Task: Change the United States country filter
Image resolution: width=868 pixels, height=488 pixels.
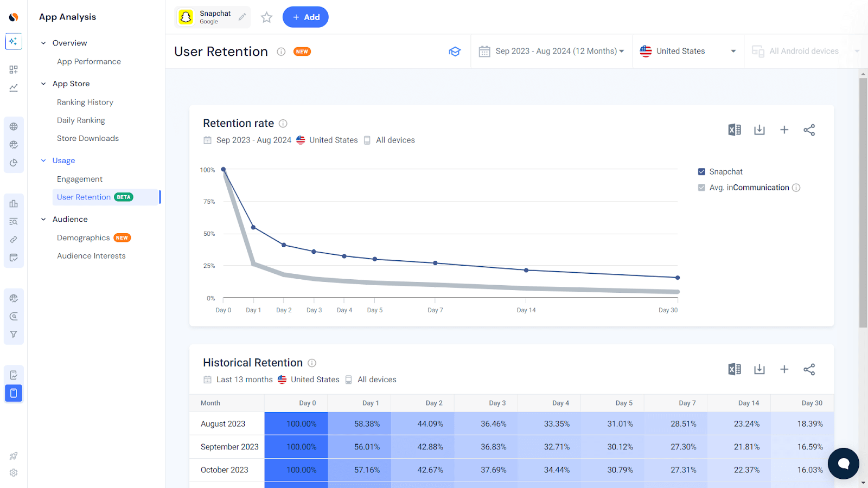Action: click(x=688, y=51)
